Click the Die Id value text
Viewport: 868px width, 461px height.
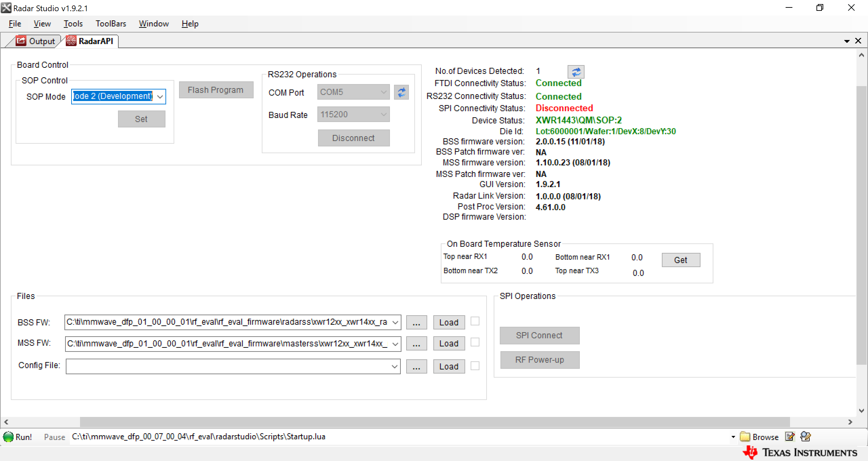pos(606,131)
